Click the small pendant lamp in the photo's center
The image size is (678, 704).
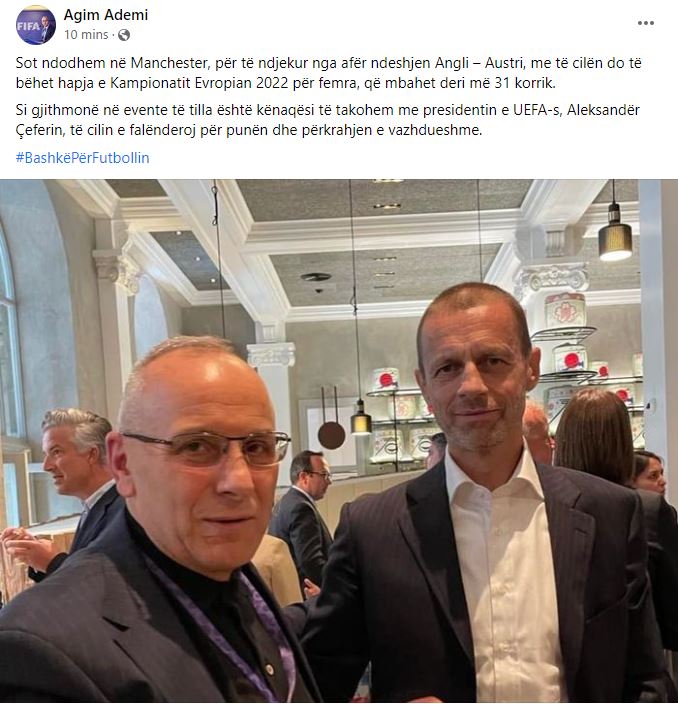coord(361,418)
